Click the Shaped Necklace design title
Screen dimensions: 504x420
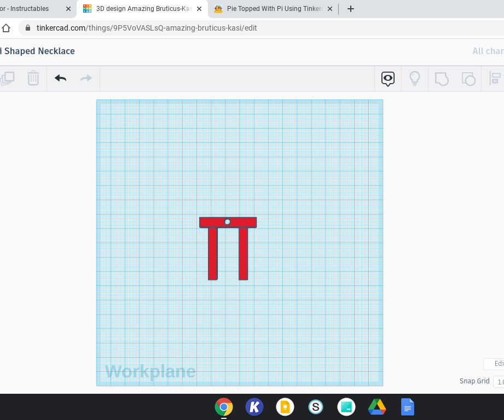pos(38,51)
